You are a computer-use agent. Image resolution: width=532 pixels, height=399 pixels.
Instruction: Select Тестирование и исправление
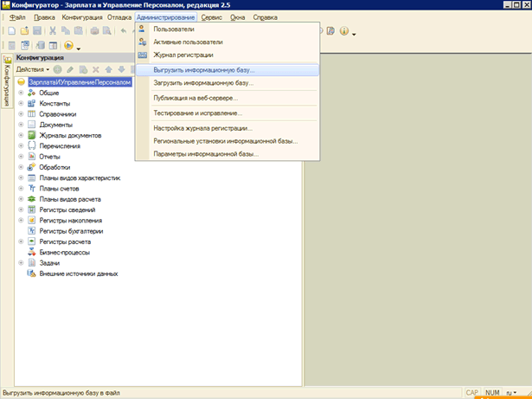228,113
